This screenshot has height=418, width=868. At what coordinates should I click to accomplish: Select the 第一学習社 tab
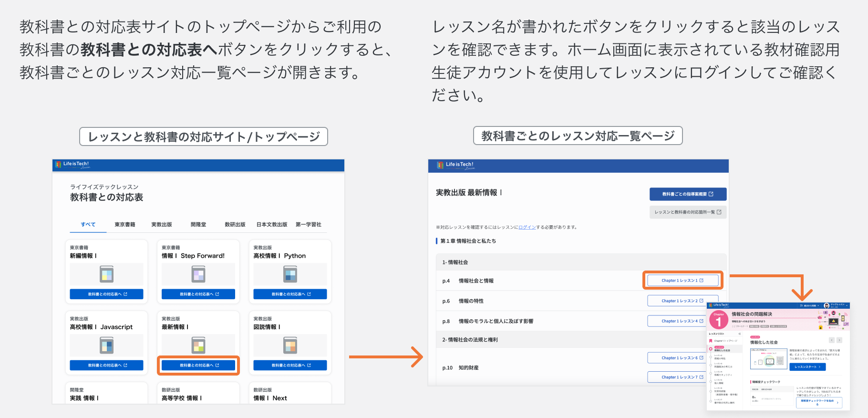309,224
